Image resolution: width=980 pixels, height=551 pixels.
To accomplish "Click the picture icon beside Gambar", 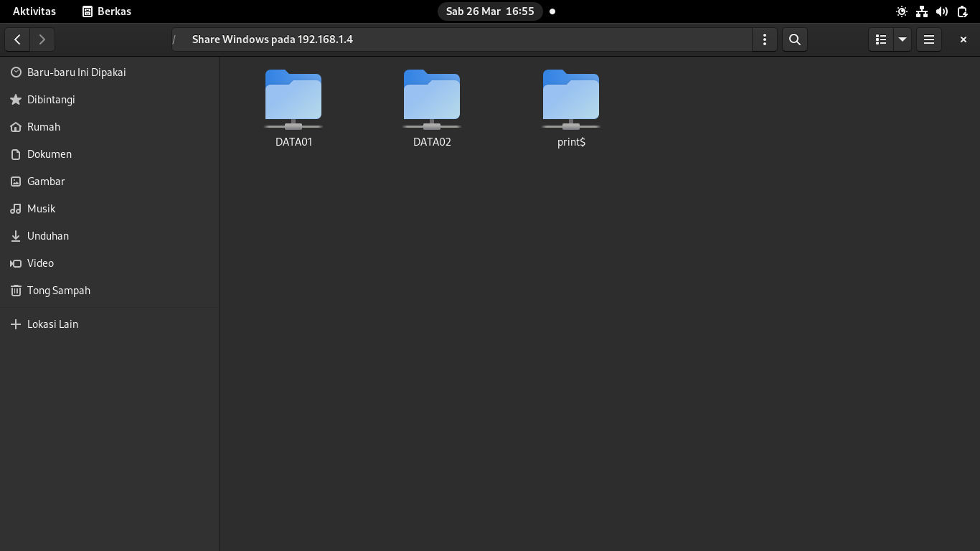I will [16, 182].
